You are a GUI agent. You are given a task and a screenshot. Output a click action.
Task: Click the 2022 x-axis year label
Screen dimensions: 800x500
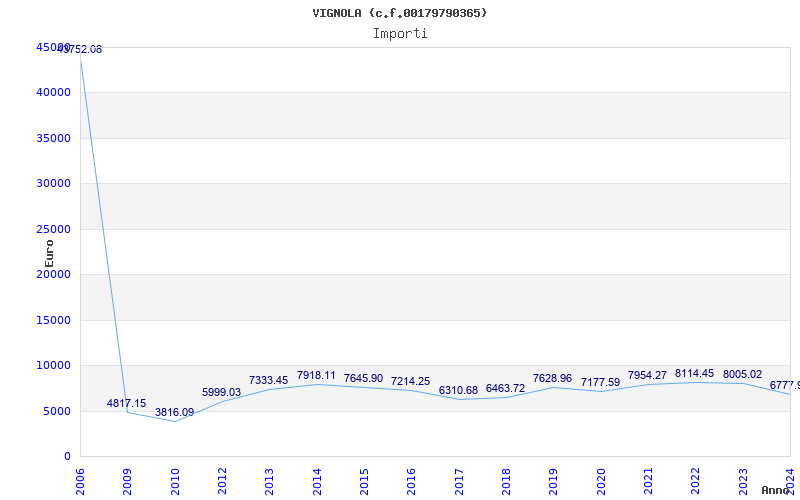coord(695,482)
